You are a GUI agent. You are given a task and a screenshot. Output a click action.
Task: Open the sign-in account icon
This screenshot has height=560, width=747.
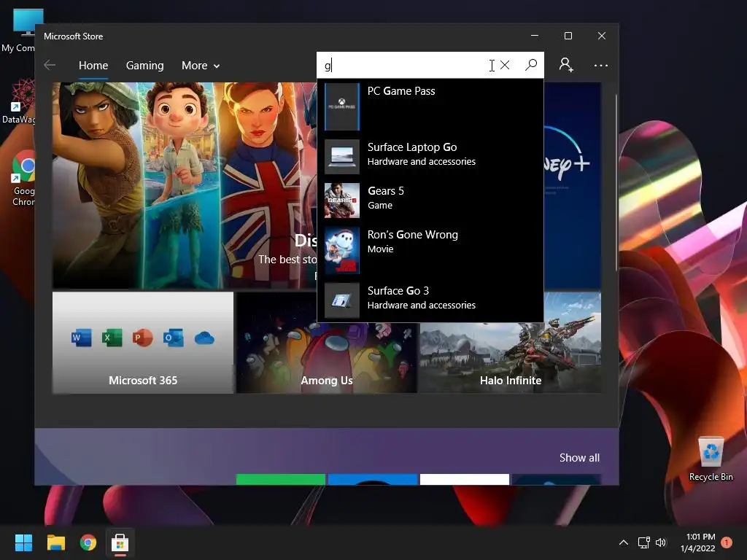566,65
